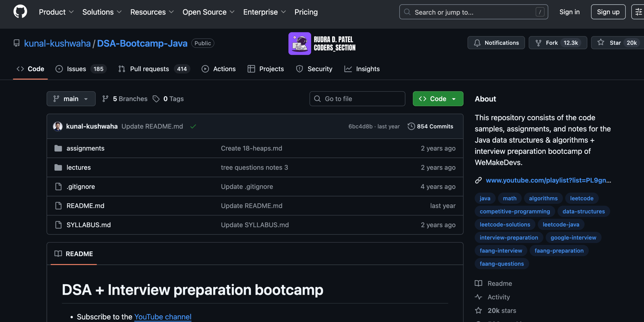Click the Go to file search field
This screenshot has width=644, height=322.
click(357, 99)
